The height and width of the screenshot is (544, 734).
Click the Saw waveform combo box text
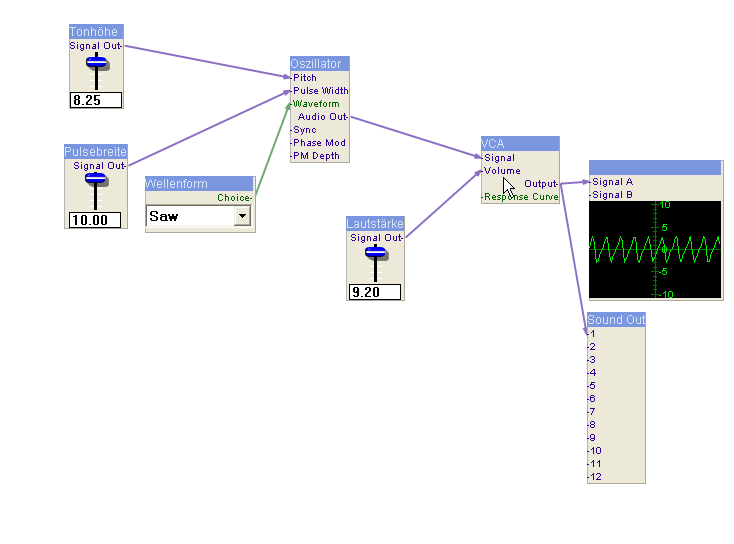pos(189,217)
